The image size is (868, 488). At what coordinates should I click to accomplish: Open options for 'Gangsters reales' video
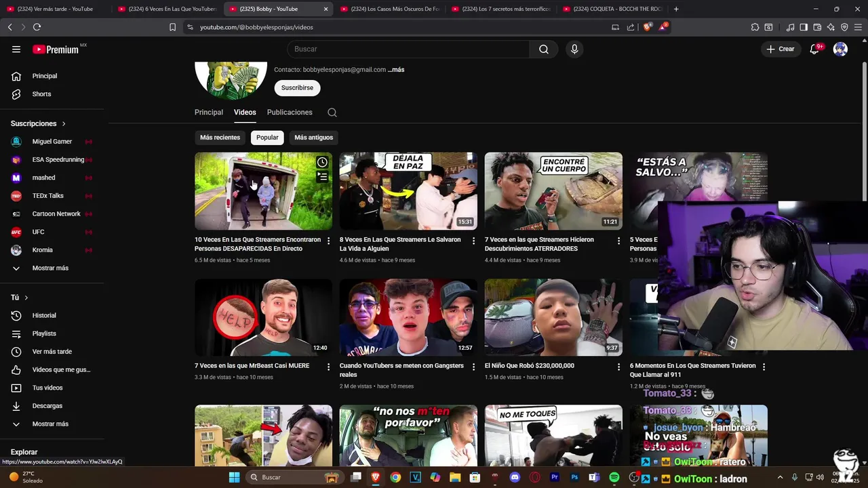click(473, 367)
